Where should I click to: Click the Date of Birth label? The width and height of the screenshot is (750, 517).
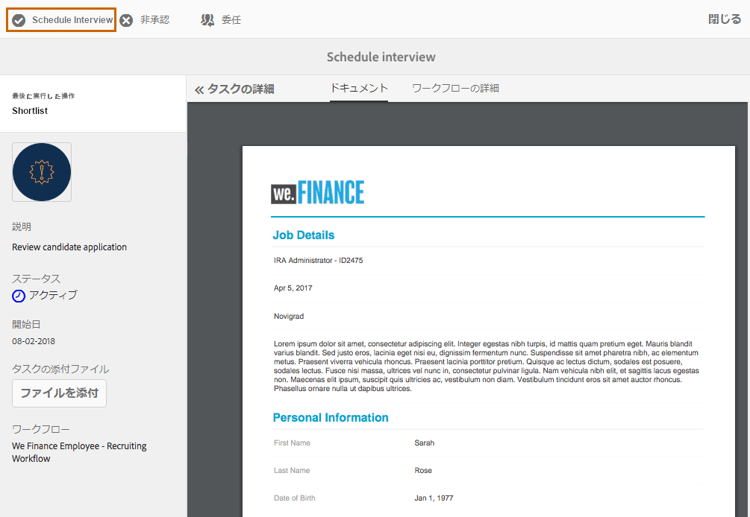(x=294, y=498)
